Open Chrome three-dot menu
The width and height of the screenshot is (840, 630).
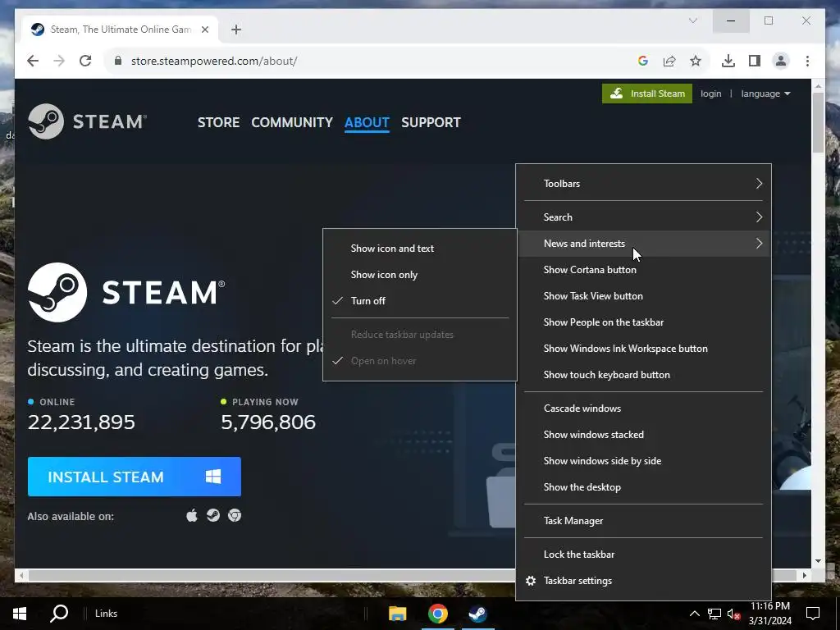pos(807,61)
